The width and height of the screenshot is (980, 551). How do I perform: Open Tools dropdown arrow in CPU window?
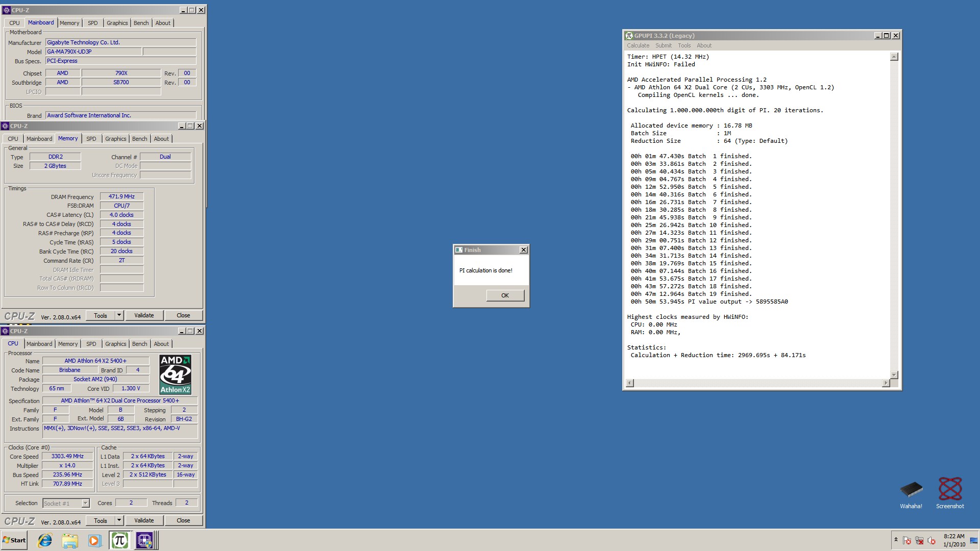[x=119, y=520]
